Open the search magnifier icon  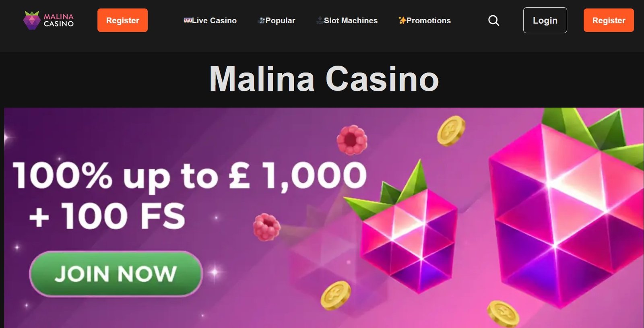click(493, 21)
